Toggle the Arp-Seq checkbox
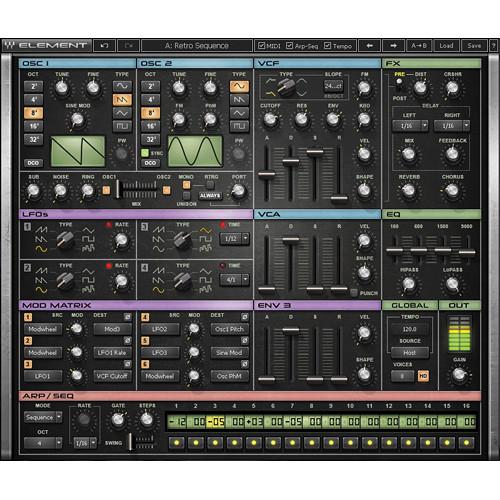 pyautogui.click(x=289, y=45)
